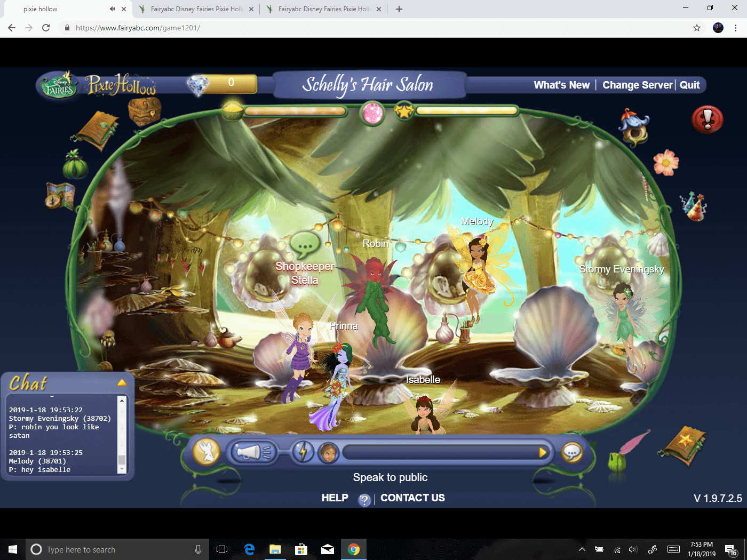
Task: Click the red exclamation report button
Action: pos(708,119)
